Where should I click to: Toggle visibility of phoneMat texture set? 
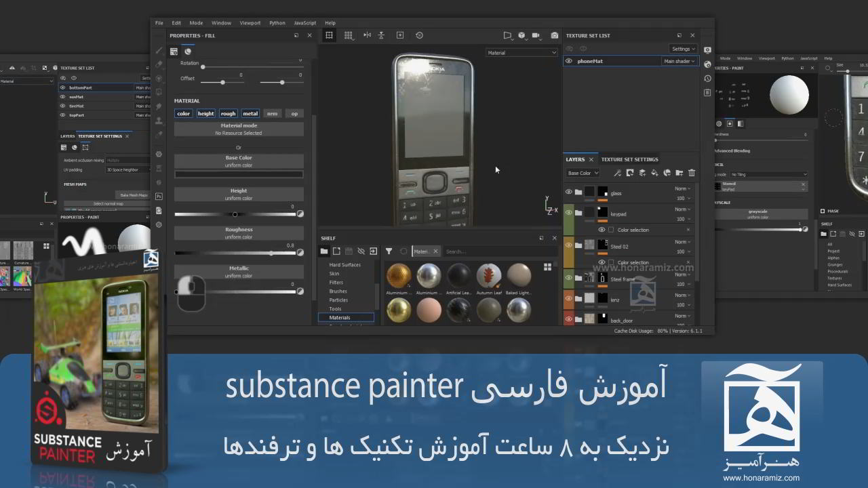[x=569, y=61]
